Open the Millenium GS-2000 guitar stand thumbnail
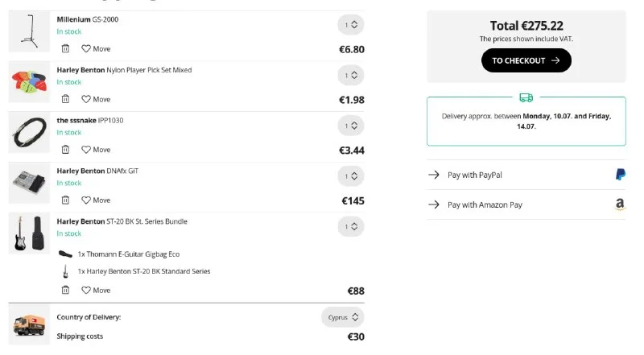Image resolution: width=644 pixels, height=355 pixels. [x=29, y=32]
